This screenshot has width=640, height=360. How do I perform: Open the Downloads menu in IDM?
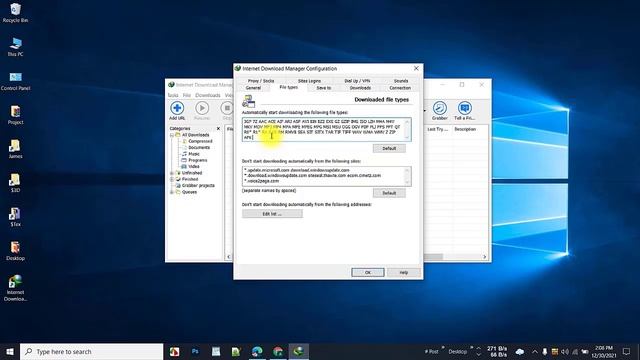(x=208, y=95)
